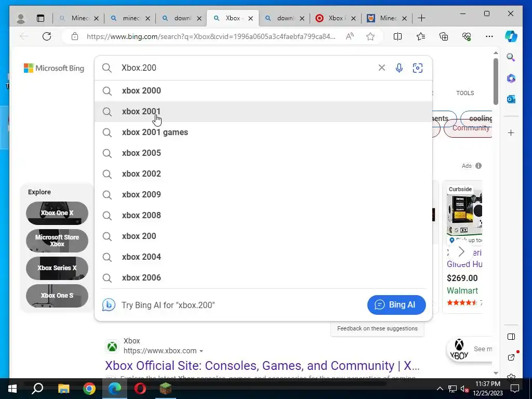Open the Copilot sidebar icon
532x399 pixels.
(x=511, y=36)
